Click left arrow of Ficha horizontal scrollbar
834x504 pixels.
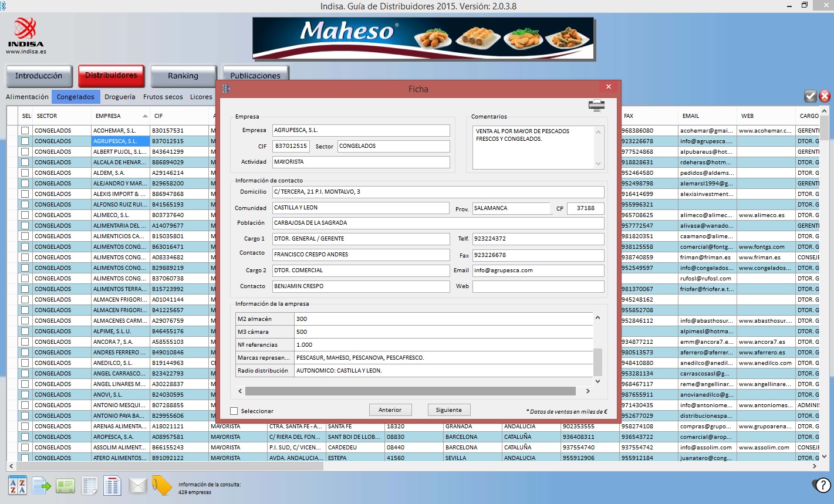(x=240, y=391)
